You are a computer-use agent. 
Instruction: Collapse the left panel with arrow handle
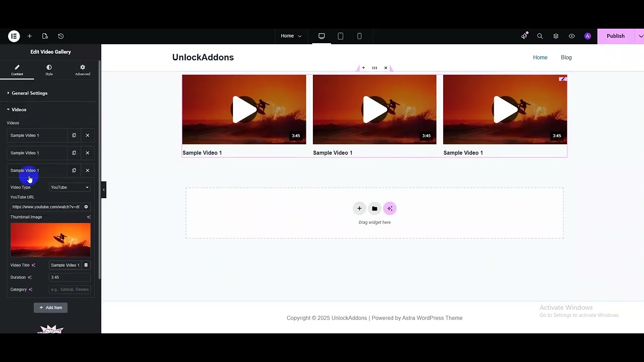(x=104, y=190)
